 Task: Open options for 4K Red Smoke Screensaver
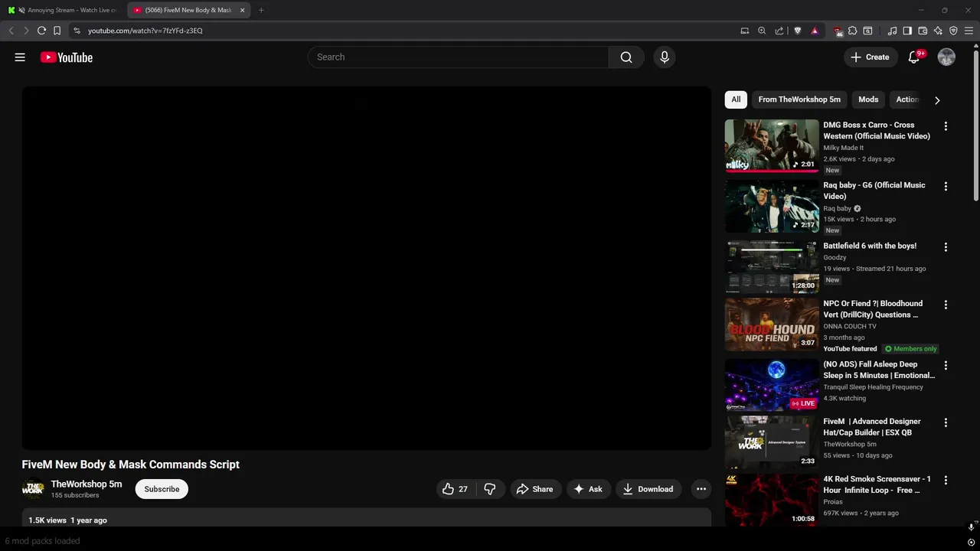(x=946, y=481)
